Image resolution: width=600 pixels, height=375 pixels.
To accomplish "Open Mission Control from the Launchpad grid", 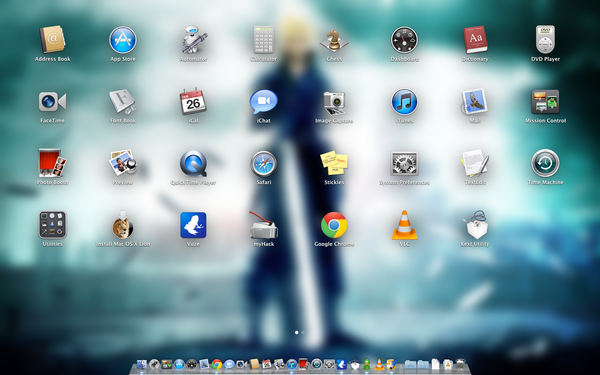I will (x=545, y=101).
